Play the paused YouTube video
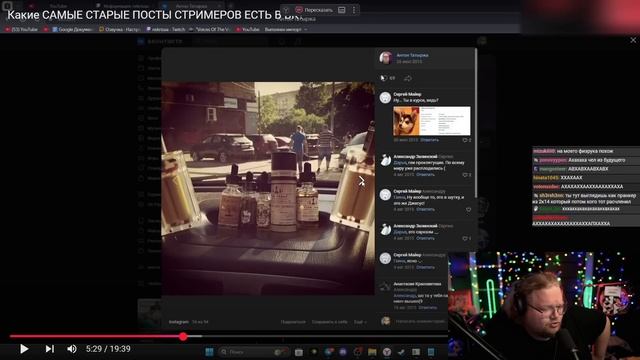 24,349
